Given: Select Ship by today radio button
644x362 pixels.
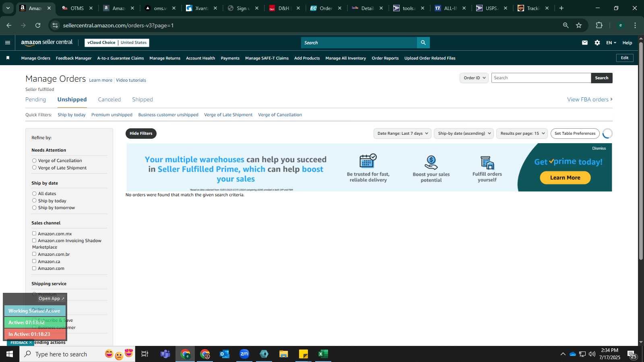Looking at the screenshot, I should point(34,200).
